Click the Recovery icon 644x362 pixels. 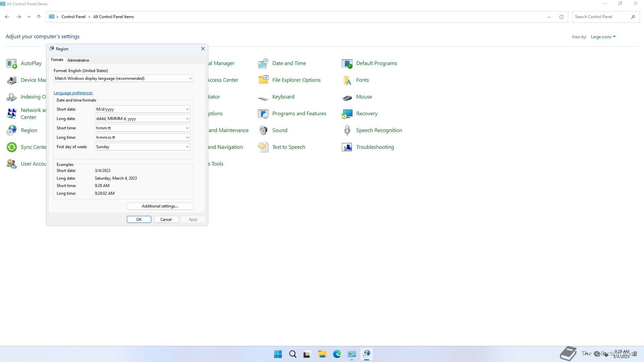347,114
